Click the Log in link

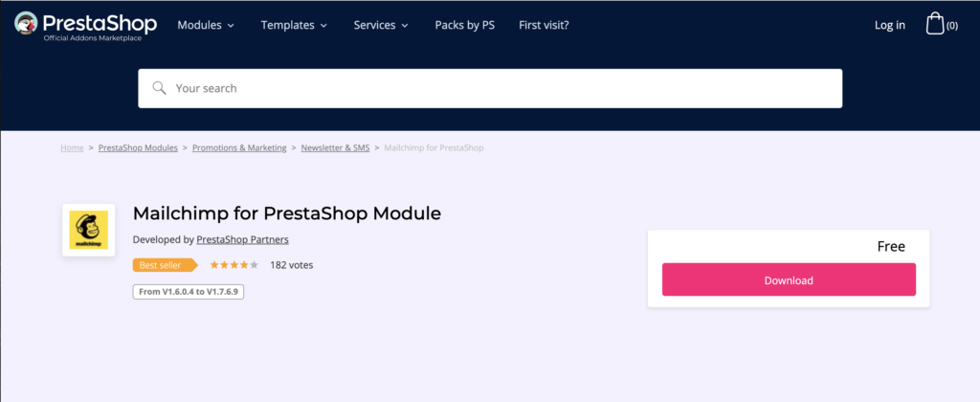889,25
